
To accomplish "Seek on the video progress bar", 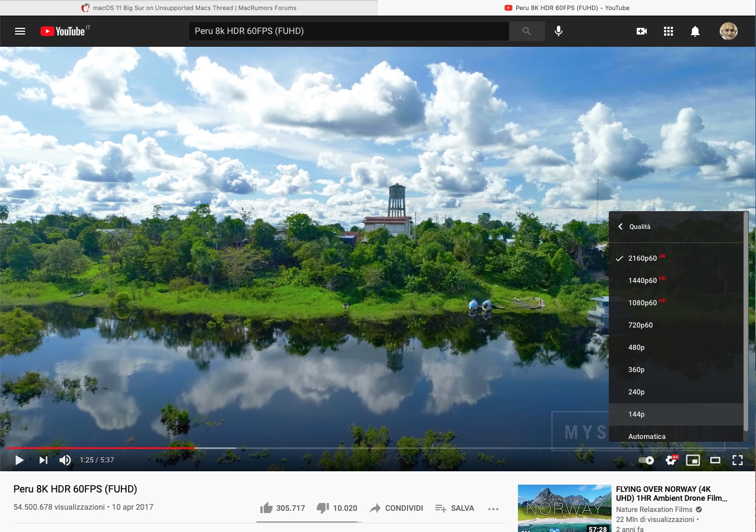I will pos(377,448).
